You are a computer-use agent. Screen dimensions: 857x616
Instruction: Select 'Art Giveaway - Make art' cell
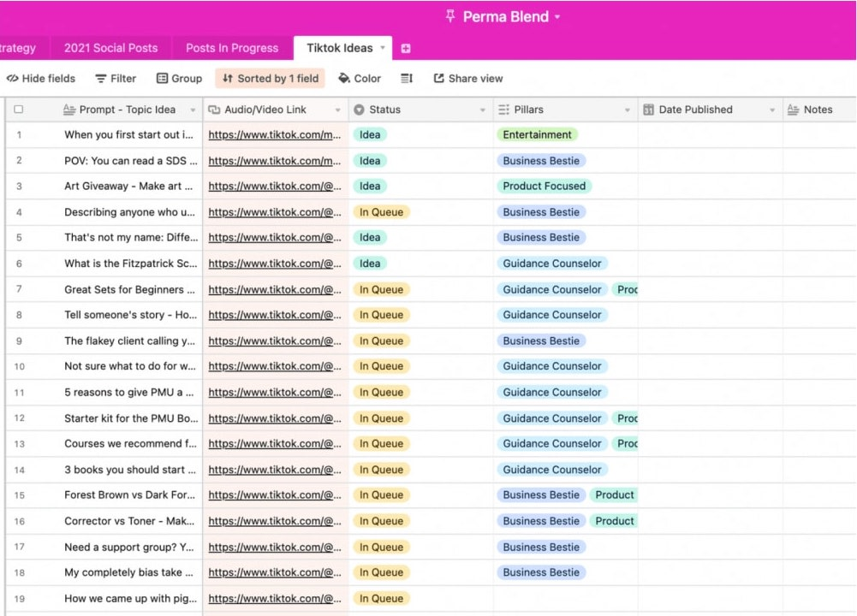pyautogui.click(x=128, y=187)
